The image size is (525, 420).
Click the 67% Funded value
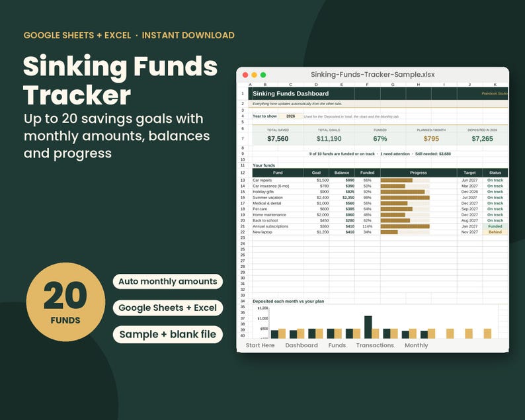point(380,139)
